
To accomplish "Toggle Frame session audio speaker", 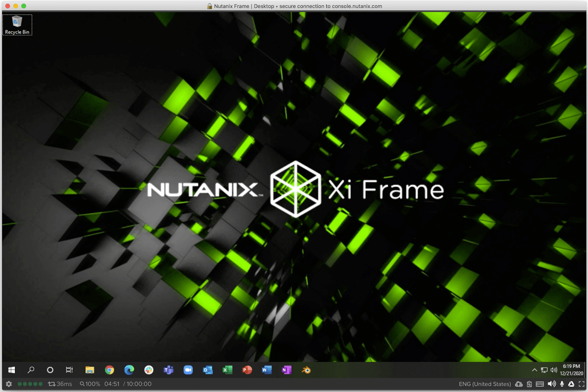I will click(x=552, y=384).
